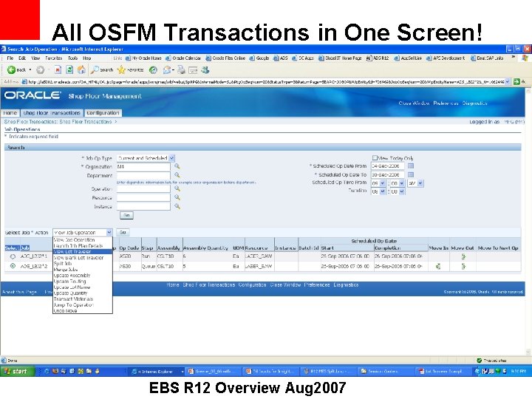Open the IE Tools menu
The image size is (532, 399).
pos(72,58)
